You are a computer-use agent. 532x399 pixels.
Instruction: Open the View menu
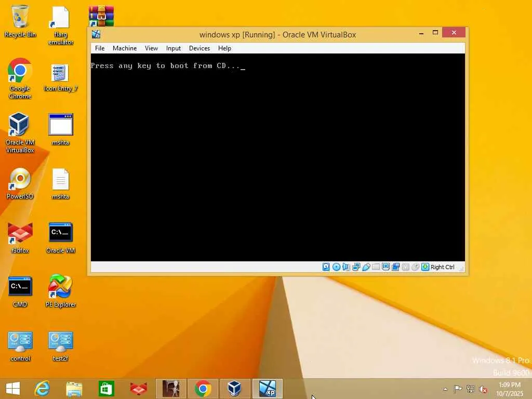point(151,48)
